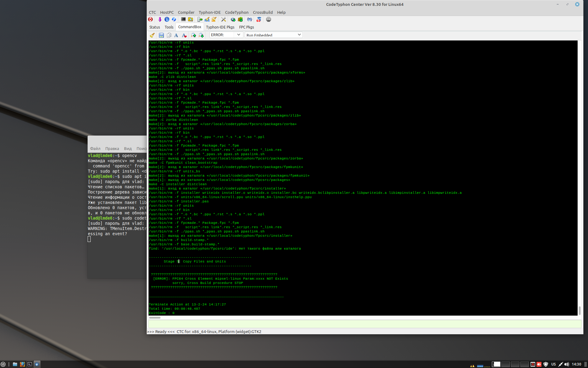Viewport: 588px width, 368px height.
Task: Click the blue letter A font icon
Action: pos(176,35)
